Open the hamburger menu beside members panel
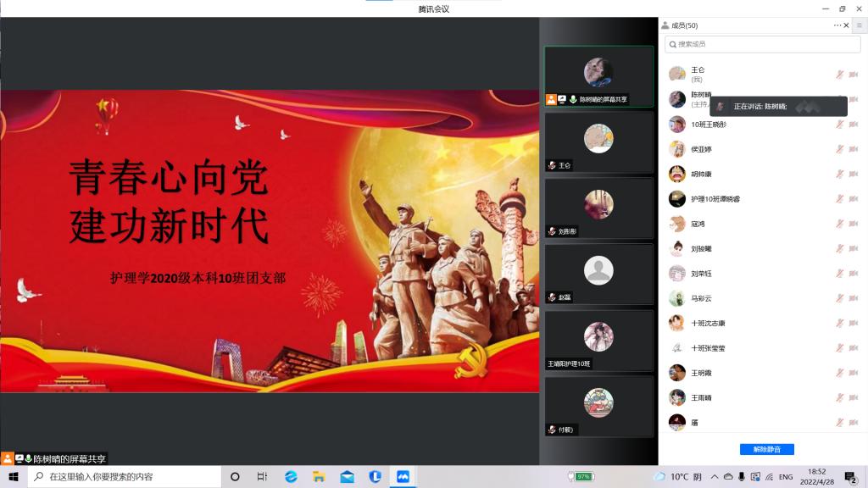868x488 pixels. click(859, 25)
